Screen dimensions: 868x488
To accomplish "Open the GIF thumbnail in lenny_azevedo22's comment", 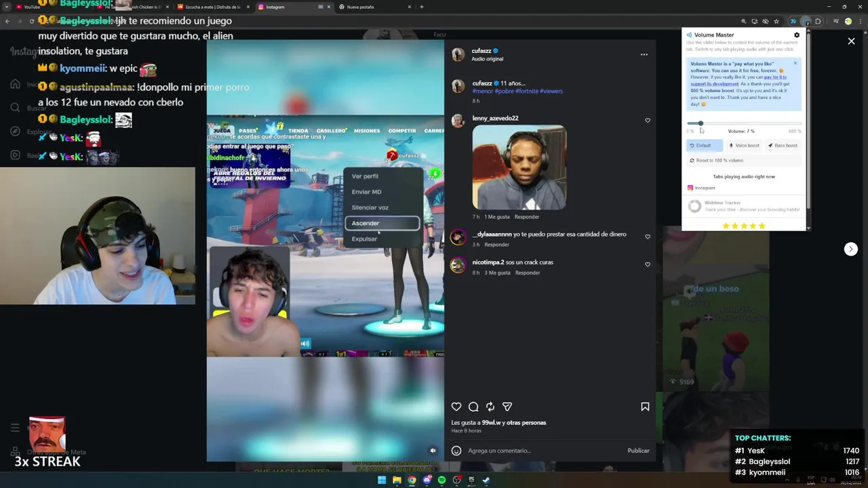I will (x=519, y=167).
